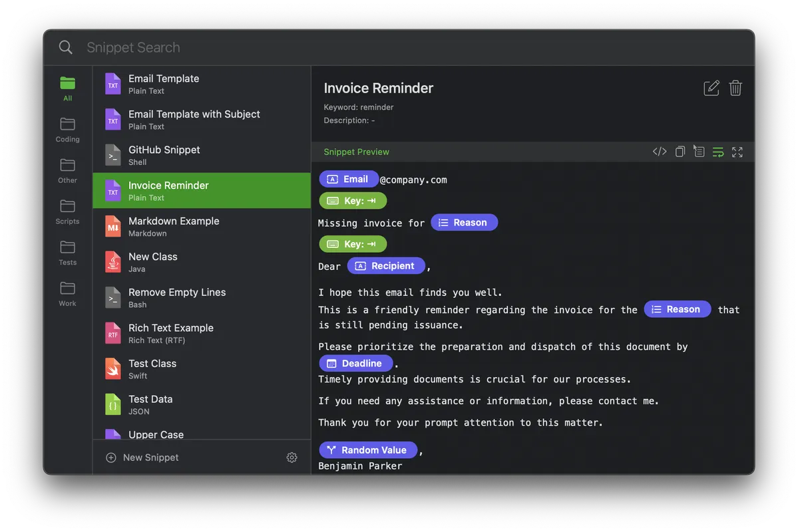The image size is (798, 532).
Task: Click the Deadline date placeholder
Action: point(355,364)
